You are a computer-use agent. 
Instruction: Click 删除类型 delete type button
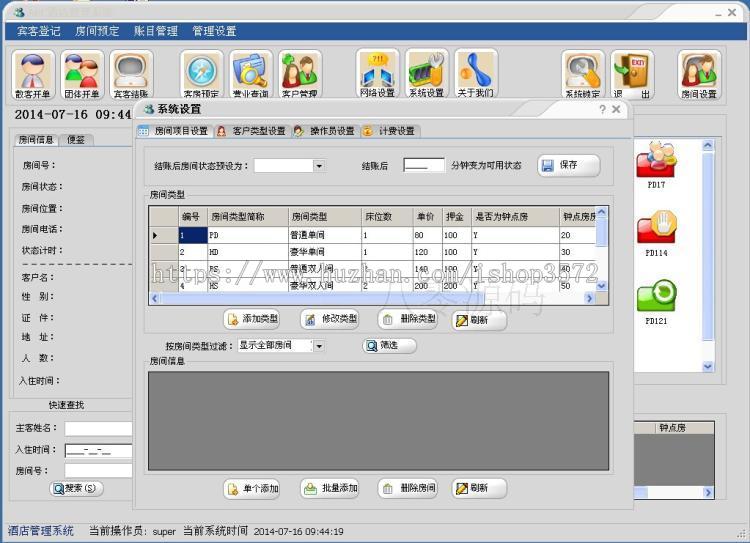[408, 319]
